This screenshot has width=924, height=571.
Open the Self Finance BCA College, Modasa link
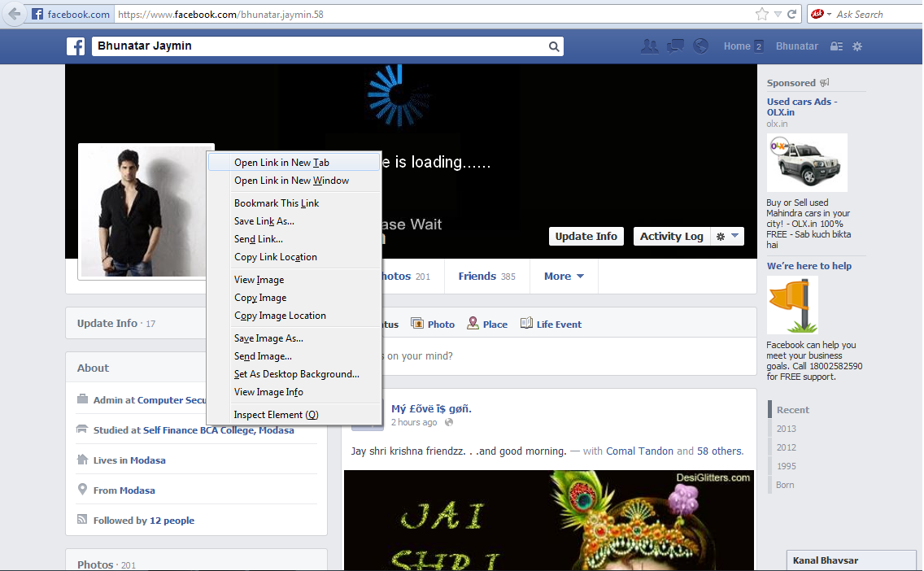[218, 430]
